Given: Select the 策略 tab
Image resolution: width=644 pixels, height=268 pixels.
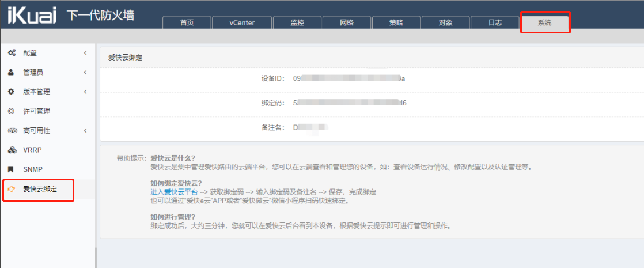Looking at the screenshot, I should 396,22.
